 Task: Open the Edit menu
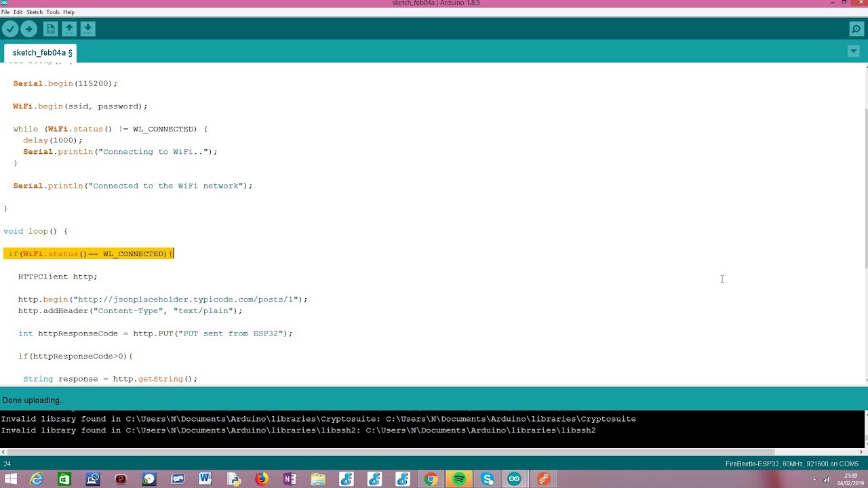pos(18,12)
